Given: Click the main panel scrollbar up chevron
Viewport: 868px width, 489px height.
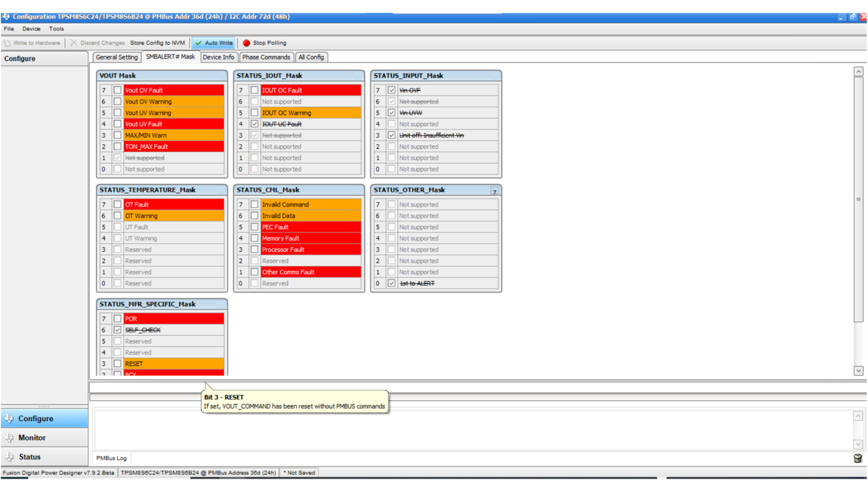Looking at the screenshot, I should tap(859, 71).
